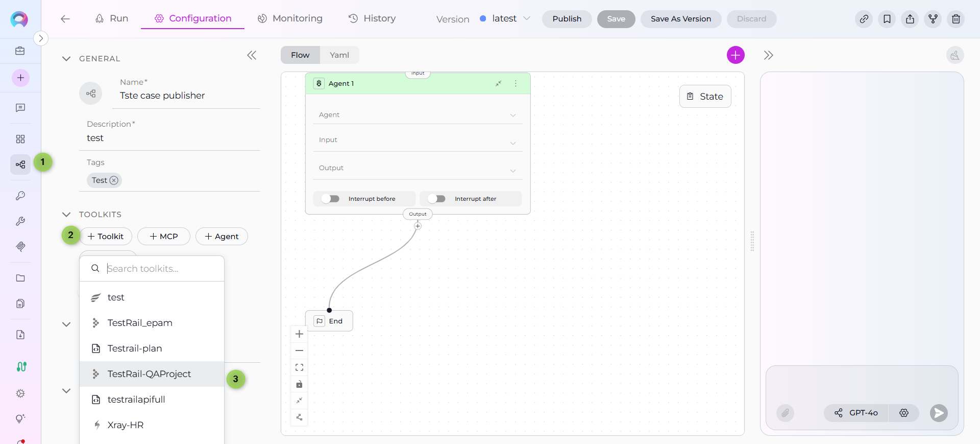Click the copy link icon in top bar
The height and width of the screenshot is (444, 980).
864,19
